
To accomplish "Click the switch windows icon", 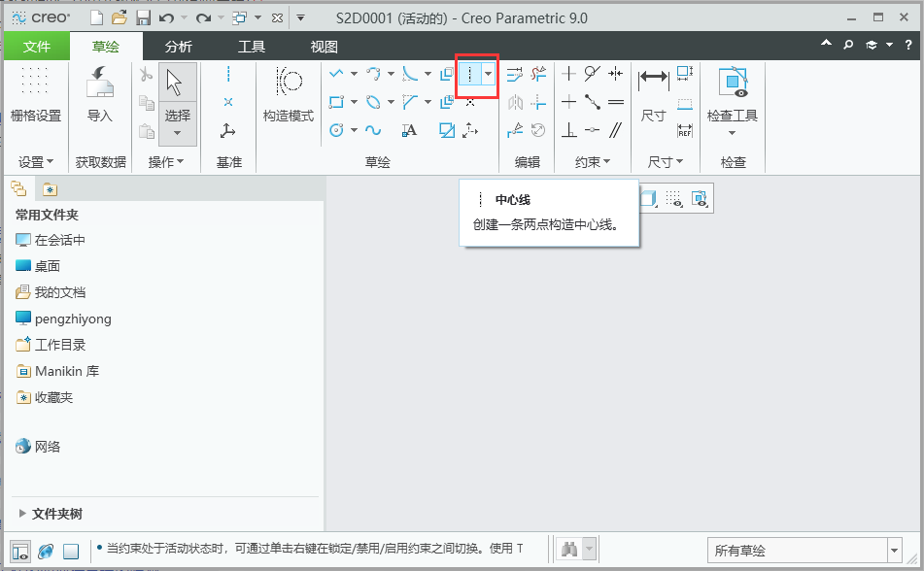I will (239, 18).
